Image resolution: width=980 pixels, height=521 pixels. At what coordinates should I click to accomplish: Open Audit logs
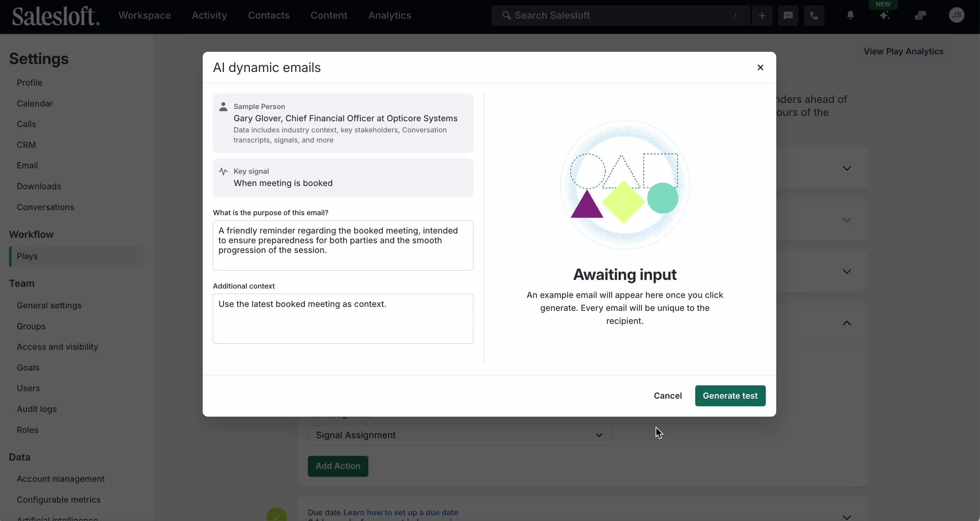point(36,409)
